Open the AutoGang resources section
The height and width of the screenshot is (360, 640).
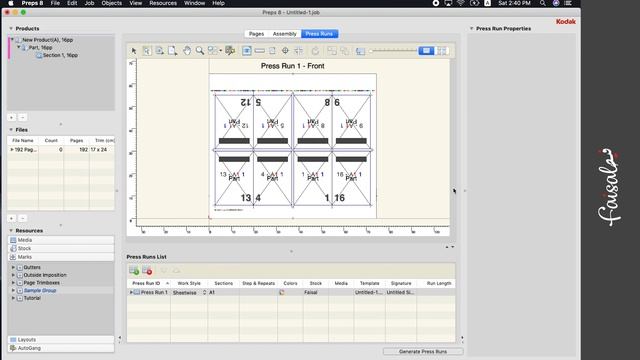coord(61,348)
